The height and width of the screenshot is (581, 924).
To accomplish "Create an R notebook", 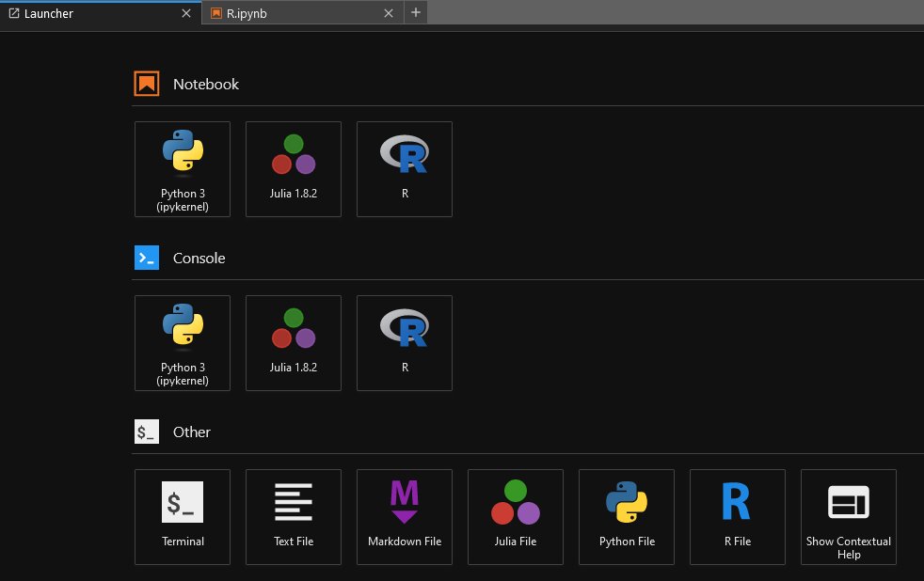I will click(x=405, y=169).
